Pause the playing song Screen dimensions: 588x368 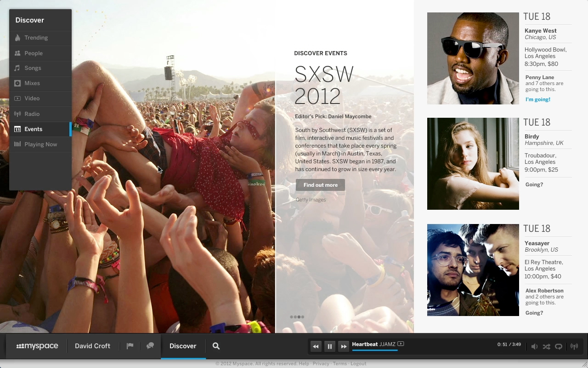point(329,347)
